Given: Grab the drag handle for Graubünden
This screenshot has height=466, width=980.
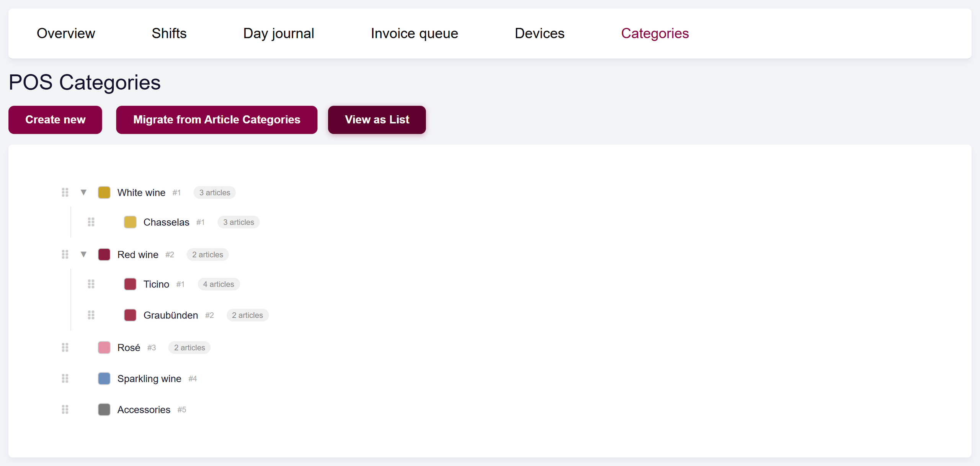Looking at the screenshot, I should [x=91, y=315].
